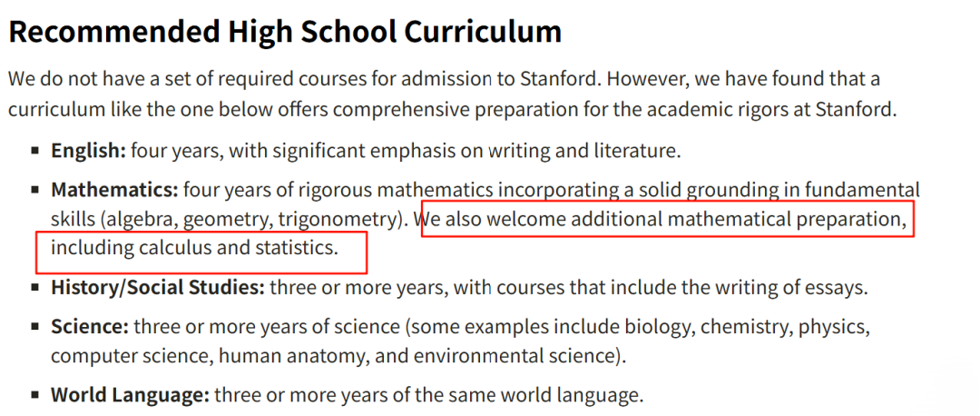Click the bold World Language label
Screen dimensions: 980x416
pyautogui.click(x=130, y=396)
